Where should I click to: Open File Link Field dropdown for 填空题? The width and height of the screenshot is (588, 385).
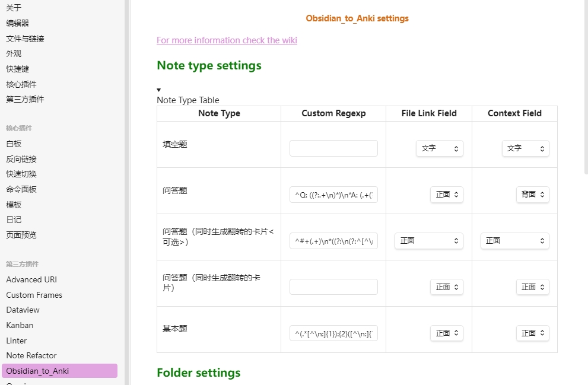(x=440, y=148)
